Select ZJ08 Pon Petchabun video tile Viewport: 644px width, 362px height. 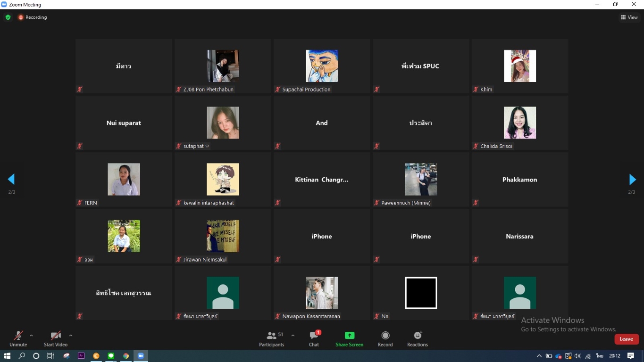pos(223,66)
